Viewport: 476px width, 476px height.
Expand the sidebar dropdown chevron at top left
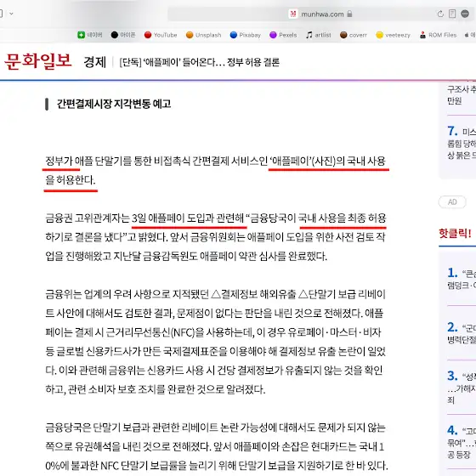pos(11,14)
